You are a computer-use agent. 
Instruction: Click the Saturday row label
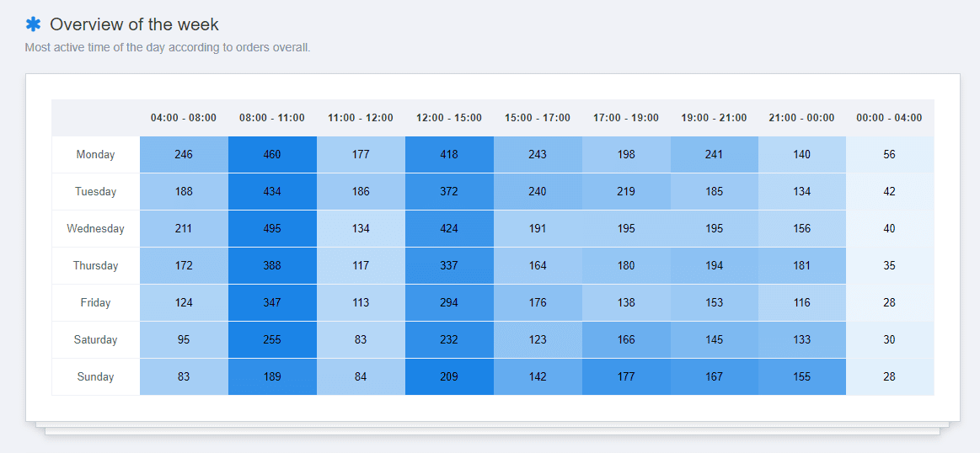(95, 340)
